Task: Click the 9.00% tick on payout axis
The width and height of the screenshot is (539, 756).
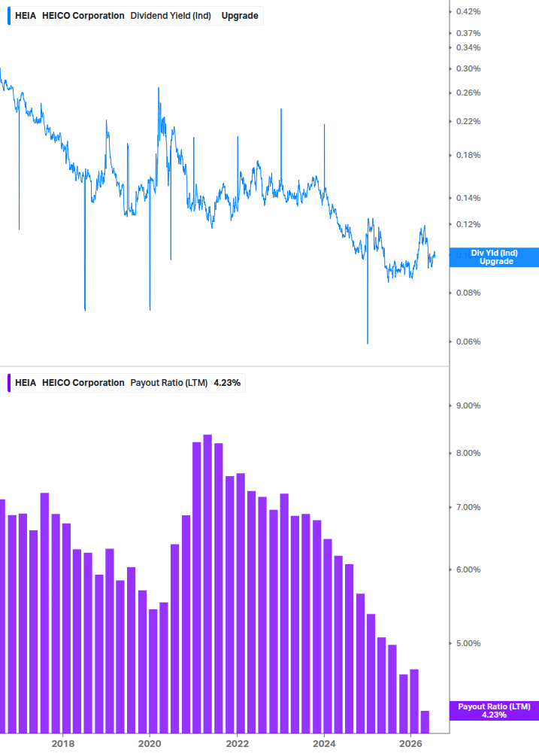Action: coord(468,405)
